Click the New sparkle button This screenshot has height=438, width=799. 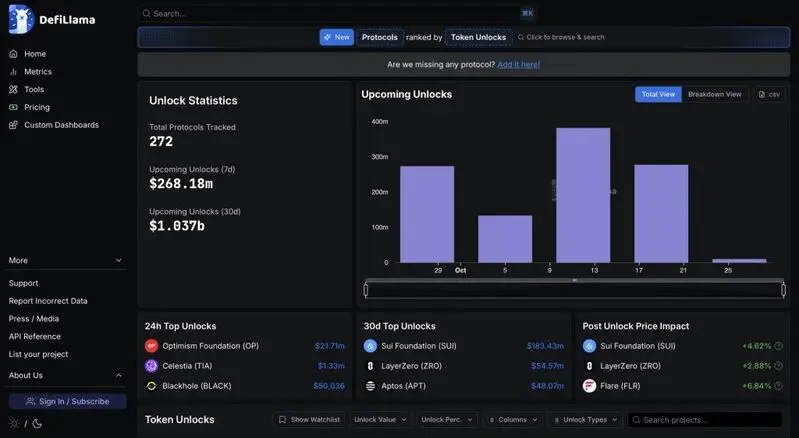[x=337, y=37]
